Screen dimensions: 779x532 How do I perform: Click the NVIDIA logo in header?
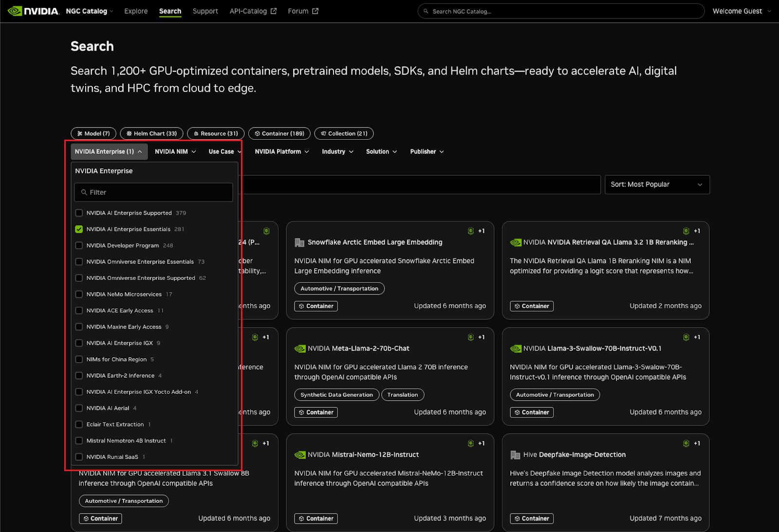[x=34, y=11]
